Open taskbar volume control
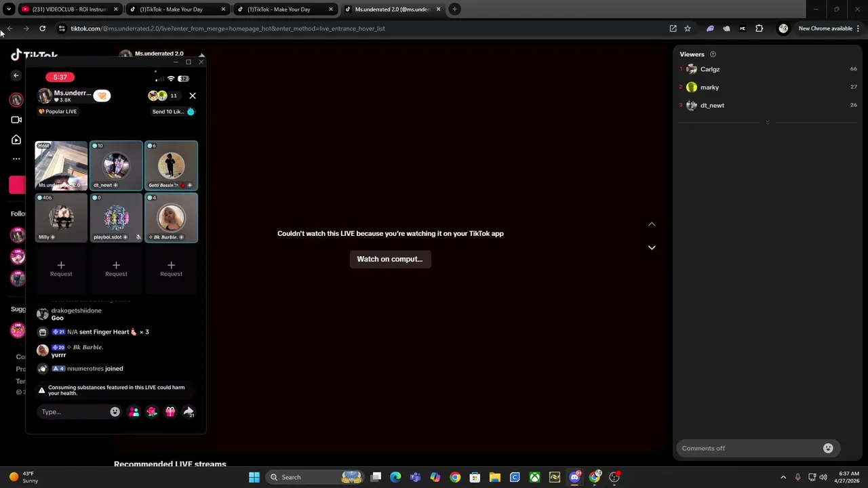This screenshot has height=488, width=868. (x=823, y=477)
